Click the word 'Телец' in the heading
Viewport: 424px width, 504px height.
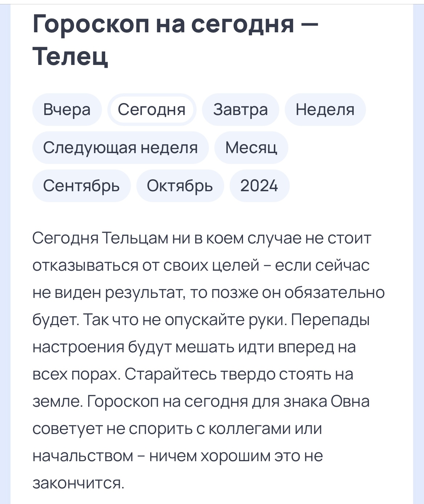pyautogui.click(x=70, y=56)
